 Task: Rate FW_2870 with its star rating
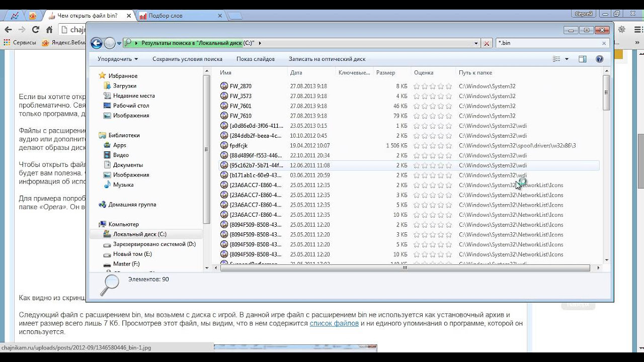coord(433,86)
